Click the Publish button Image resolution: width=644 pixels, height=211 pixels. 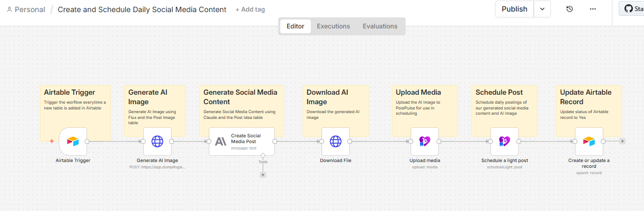pyautogui.click(x=514, y=9)
